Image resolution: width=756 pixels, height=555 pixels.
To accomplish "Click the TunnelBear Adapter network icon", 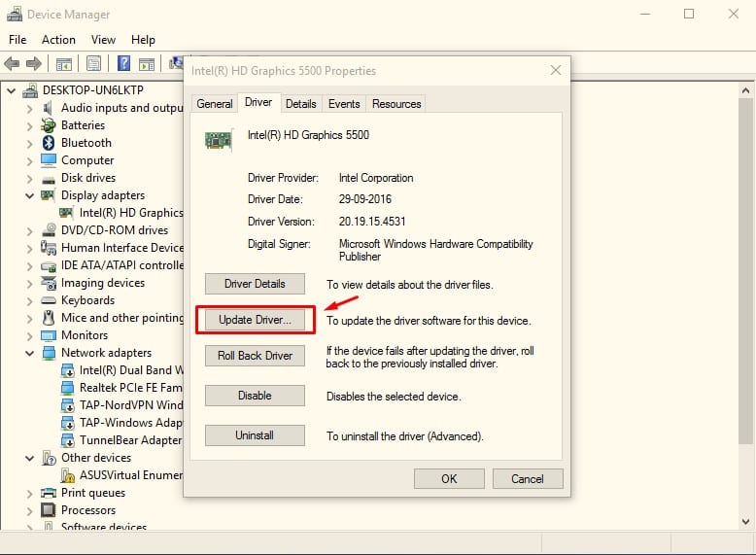I will click(67, 440).
